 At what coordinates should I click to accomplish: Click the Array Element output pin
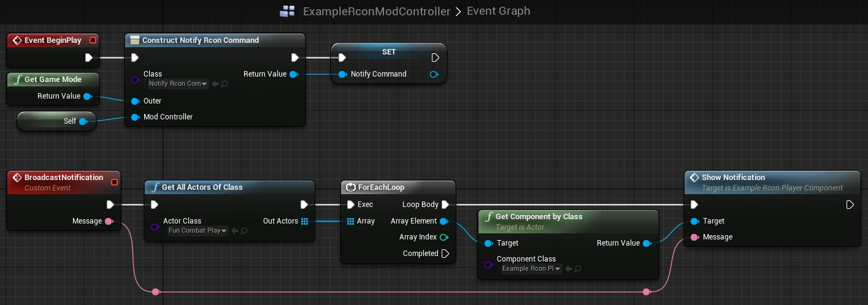coord(444,221)
